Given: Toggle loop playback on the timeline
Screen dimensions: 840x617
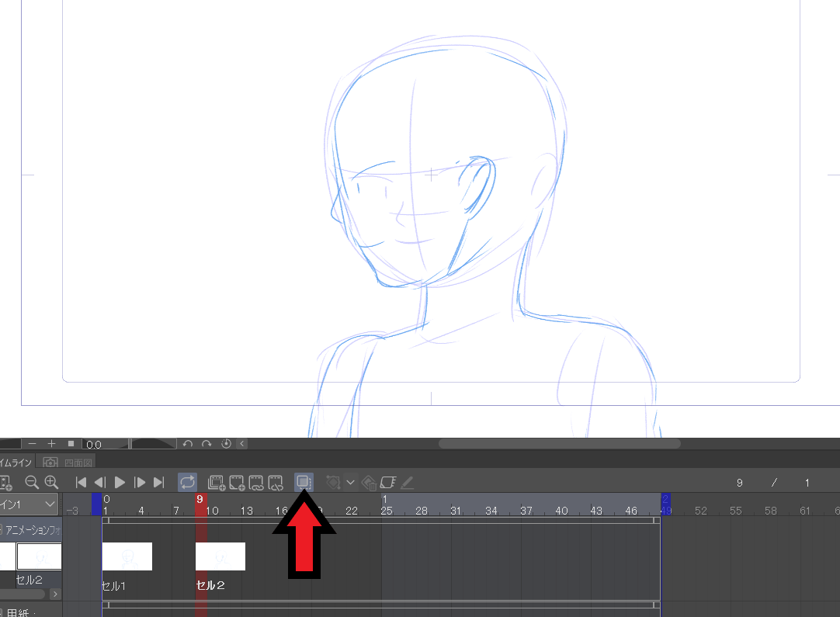Looking at the screenshot, I should tap(186, 482).
